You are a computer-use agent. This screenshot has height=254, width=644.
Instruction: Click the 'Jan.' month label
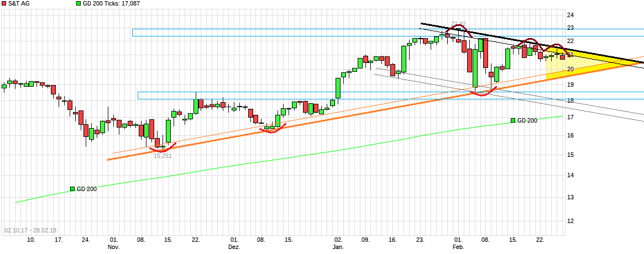[338, 247]
